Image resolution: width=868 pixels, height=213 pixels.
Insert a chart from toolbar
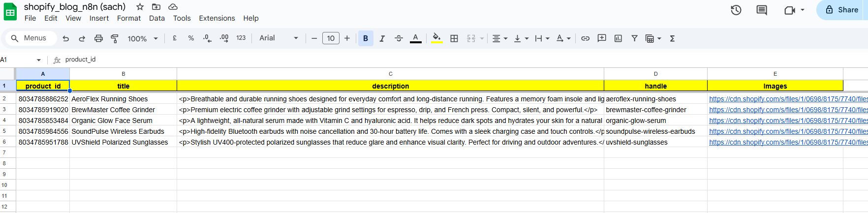[x=618, y=38]
